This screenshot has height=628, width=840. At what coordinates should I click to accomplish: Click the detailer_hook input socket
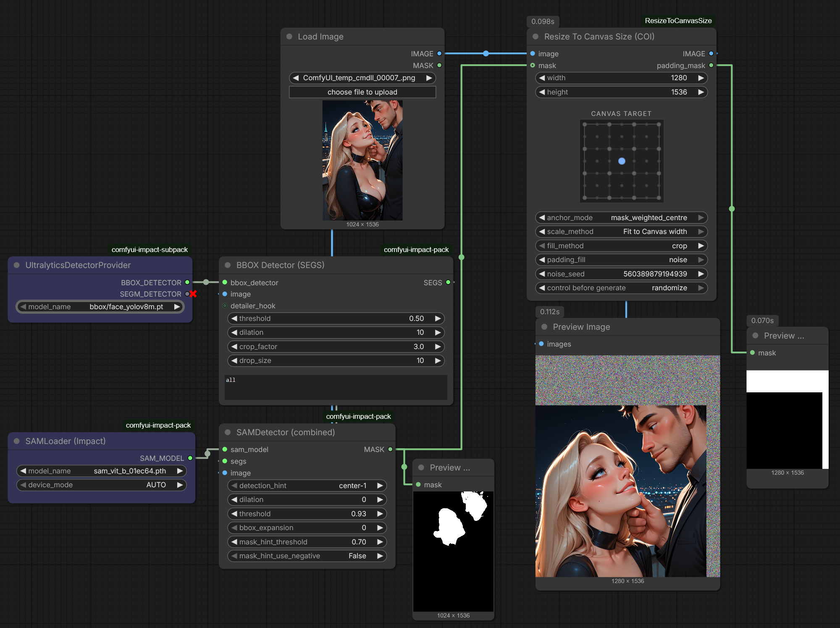225,306
